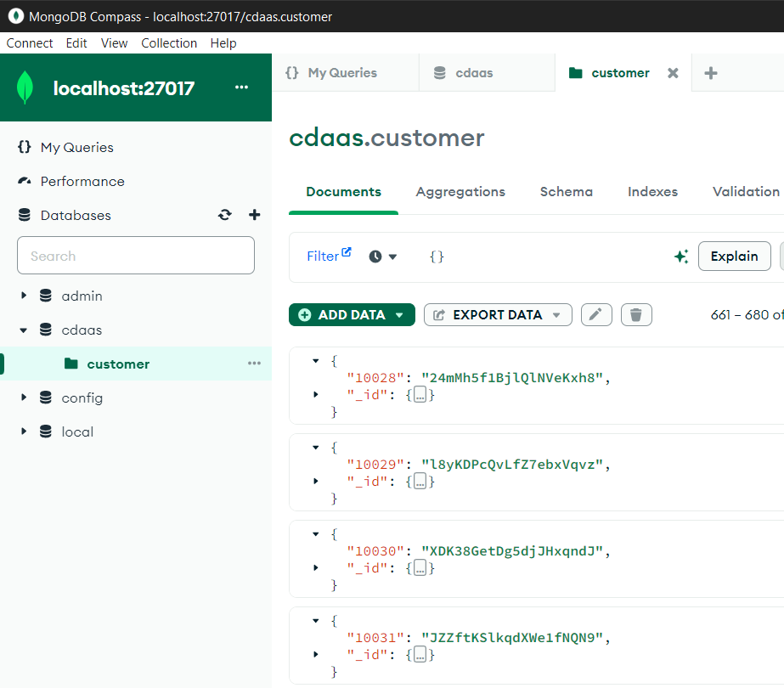Click the "10030" field key
Image resolution: width=784 pixels, height=688 pixels.
point(375,551)
